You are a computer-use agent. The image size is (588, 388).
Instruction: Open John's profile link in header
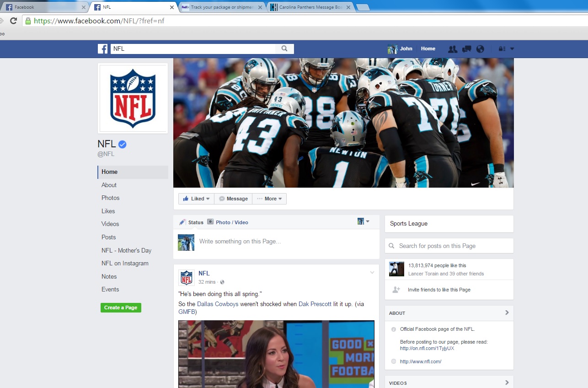coord(400,48)
